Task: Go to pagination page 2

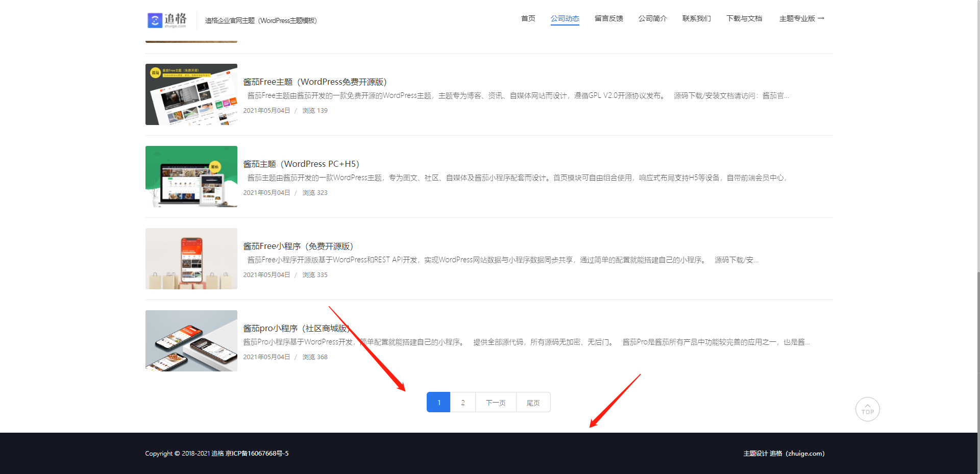Action: [463, 402]
